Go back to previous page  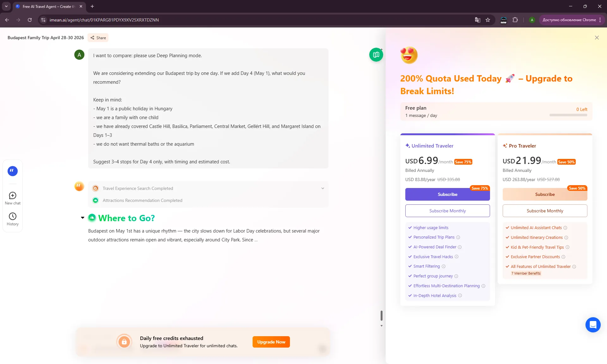point(7,20)
